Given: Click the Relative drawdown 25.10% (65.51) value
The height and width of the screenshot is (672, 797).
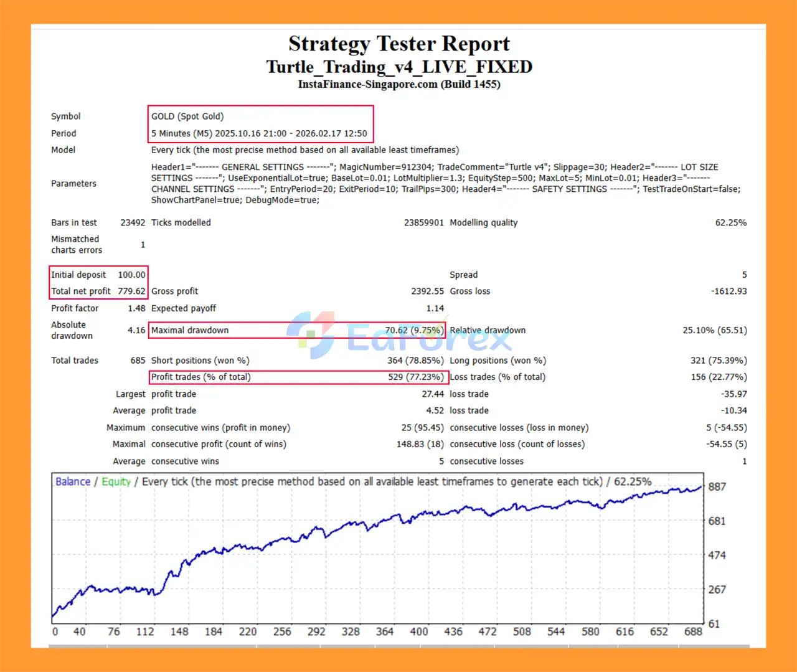Looking at the screenshot, I should pyautogui.click(x=714, y=330).
